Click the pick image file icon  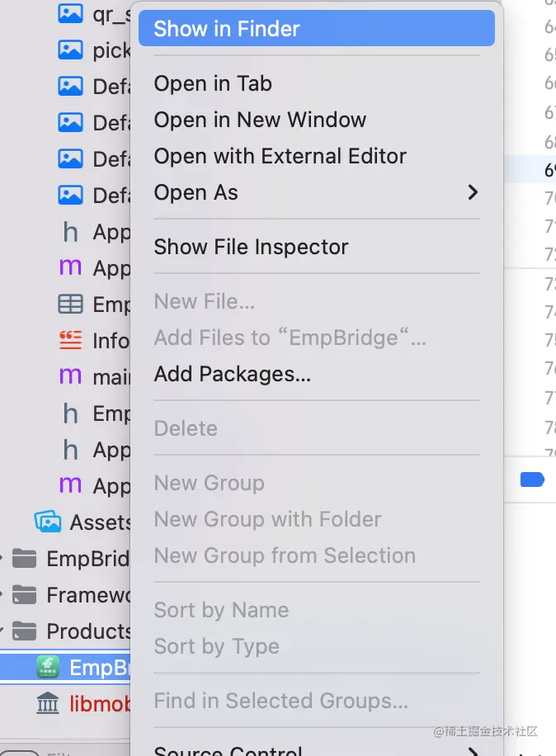(x=70, y=50)
